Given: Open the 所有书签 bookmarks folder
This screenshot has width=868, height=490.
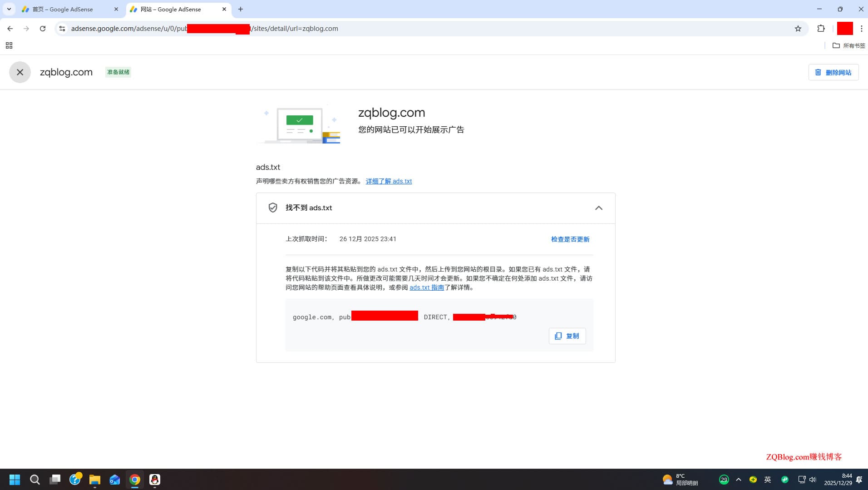Looking at the screenshot, I should pos(849,45).
